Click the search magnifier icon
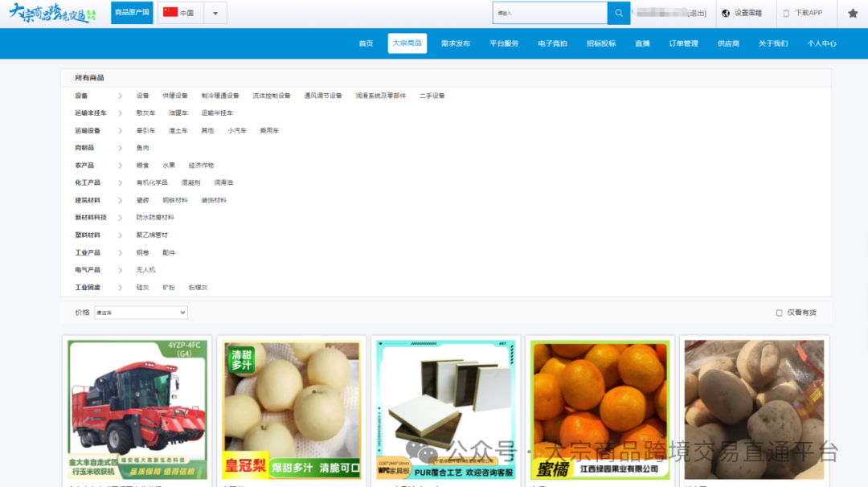868x487 pixels. [x=618, y=13]
